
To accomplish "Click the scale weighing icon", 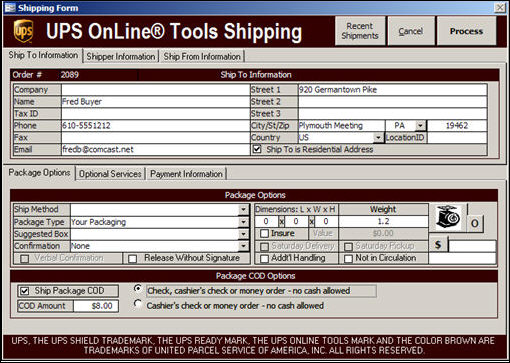I will point(447,217).
